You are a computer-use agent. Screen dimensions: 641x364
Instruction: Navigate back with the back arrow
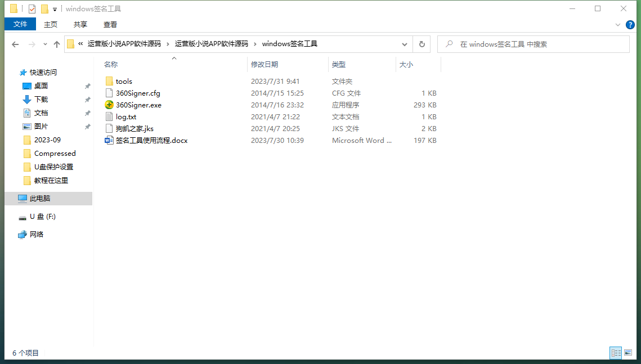[15, 44]
